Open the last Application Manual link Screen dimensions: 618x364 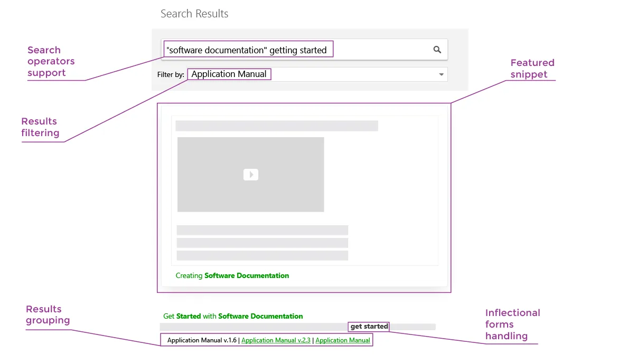click(x=342, y=340)
